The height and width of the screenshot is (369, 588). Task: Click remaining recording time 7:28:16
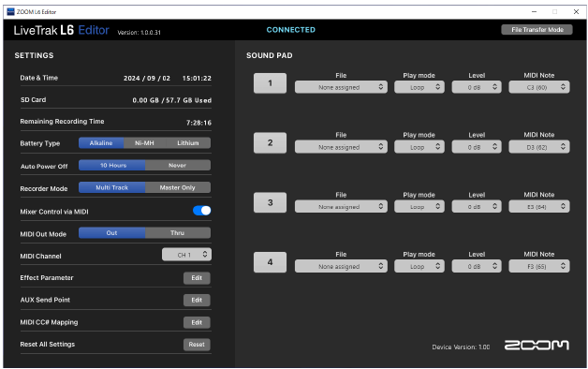pyautogui.click(x=198, y=123)
